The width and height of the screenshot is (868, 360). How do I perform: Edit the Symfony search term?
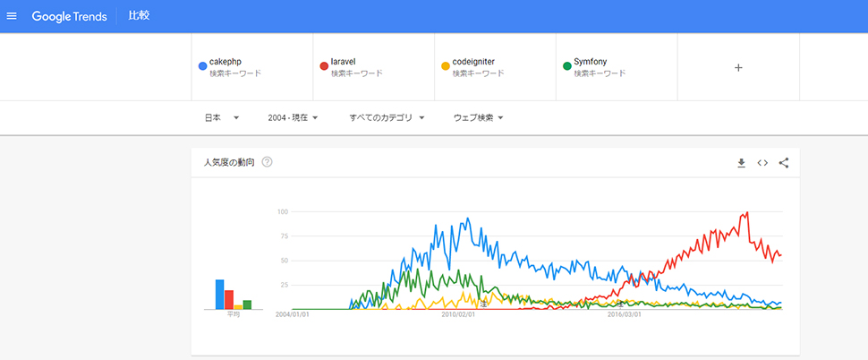click(x=617, y=67)
